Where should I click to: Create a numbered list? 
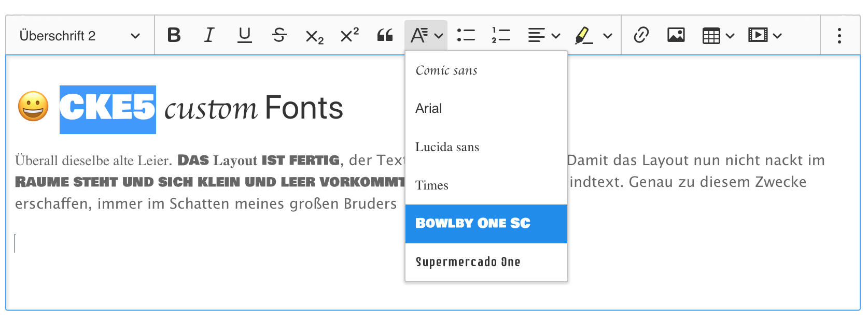point(501,36)
